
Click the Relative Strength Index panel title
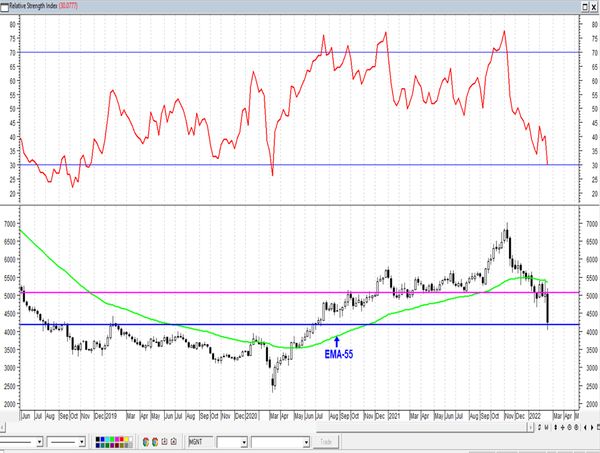[x=34, y=6]
